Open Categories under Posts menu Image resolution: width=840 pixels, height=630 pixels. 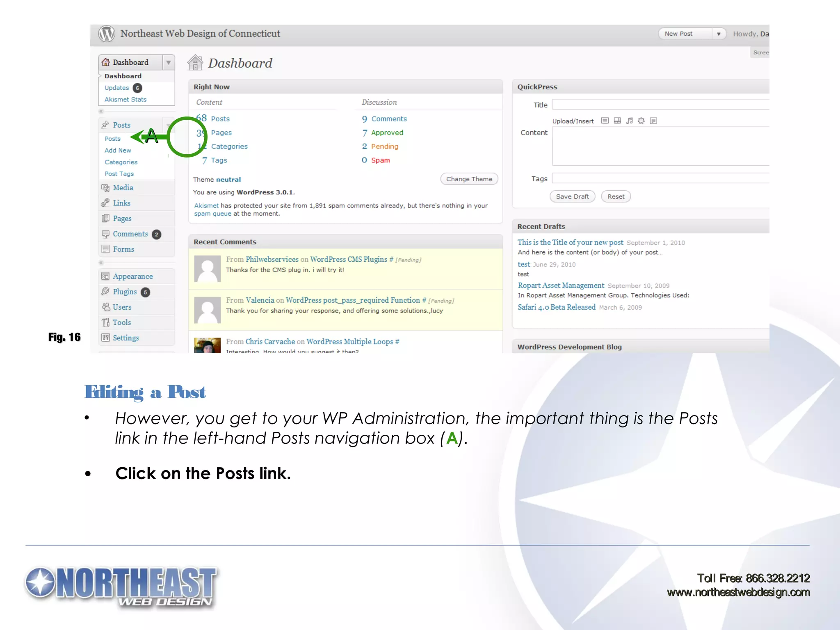[121, 162]
